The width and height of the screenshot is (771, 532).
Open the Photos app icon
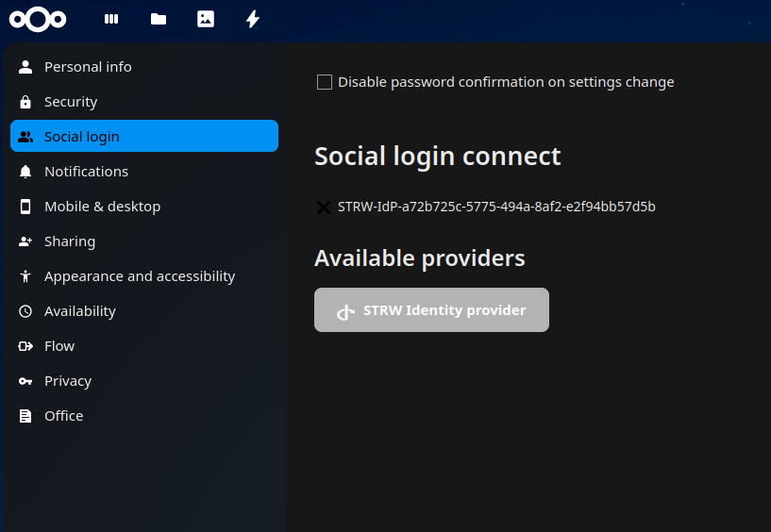tap(206, 19)
